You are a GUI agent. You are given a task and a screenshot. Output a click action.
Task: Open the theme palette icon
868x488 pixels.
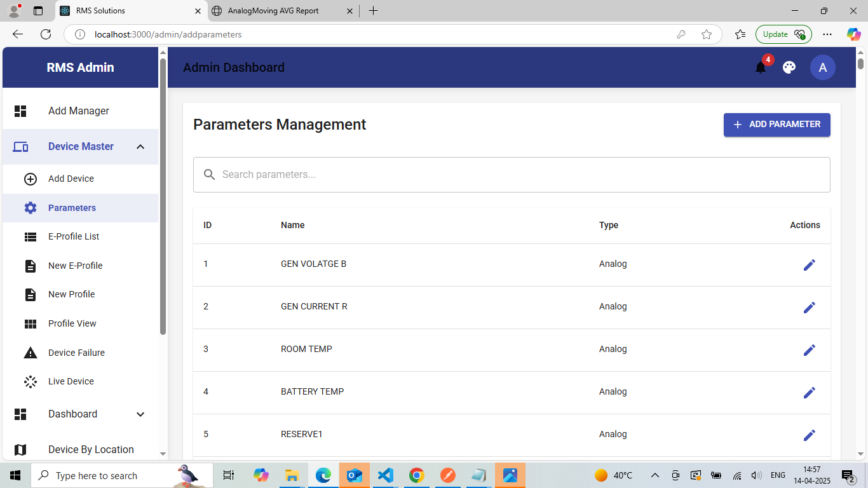(x=789, y=67)
